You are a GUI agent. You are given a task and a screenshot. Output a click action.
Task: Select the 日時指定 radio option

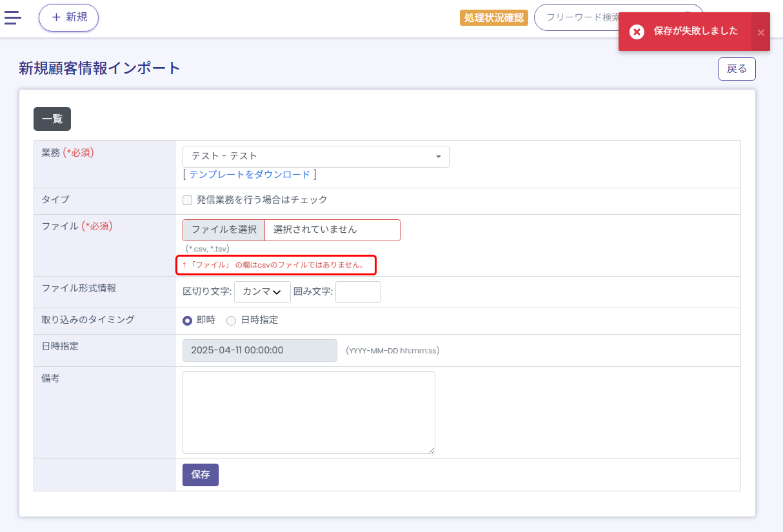coord(231,320)
